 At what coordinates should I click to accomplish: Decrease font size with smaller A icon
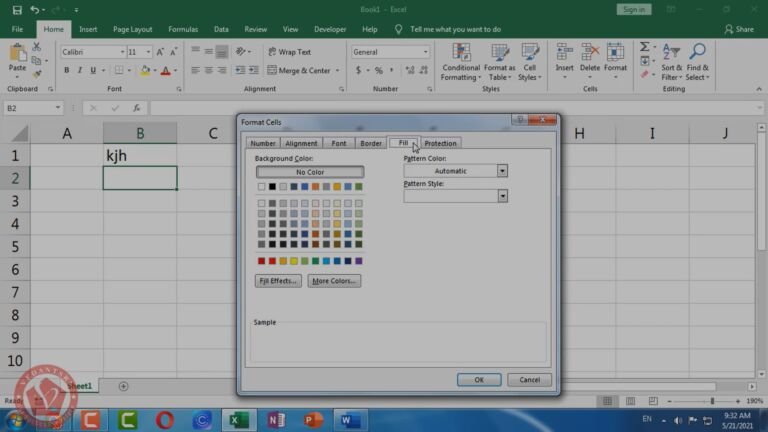tap(173, 52)
